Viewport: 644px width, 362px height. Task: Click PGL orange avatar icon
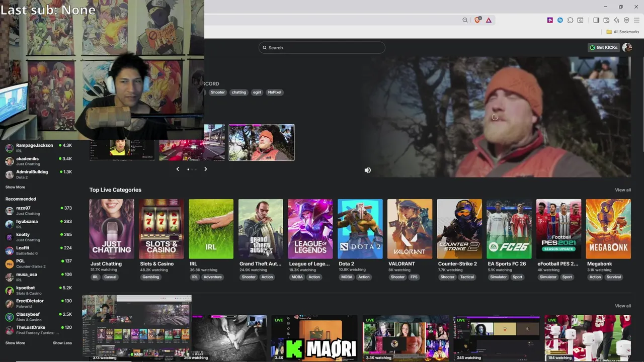coord(10,264)
